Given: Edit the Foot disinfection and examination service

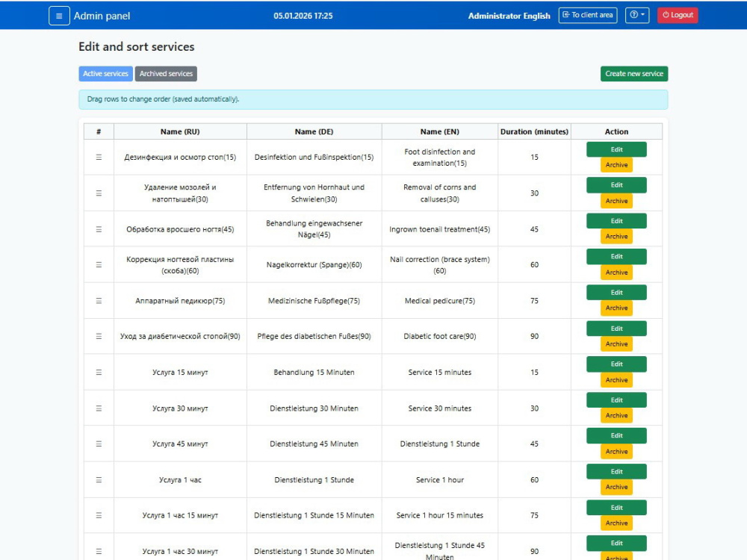Looking at the screenshot, I should 616,149.
